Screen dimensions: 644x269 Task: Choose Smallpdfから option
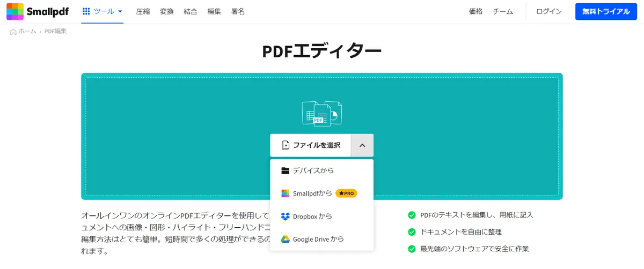coord(321,193)
